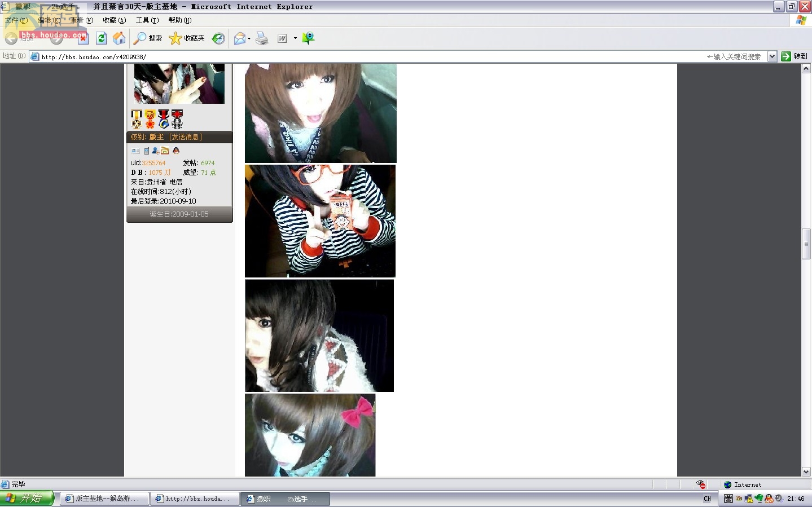Click the DB value 1075 刀

(160, 173)
